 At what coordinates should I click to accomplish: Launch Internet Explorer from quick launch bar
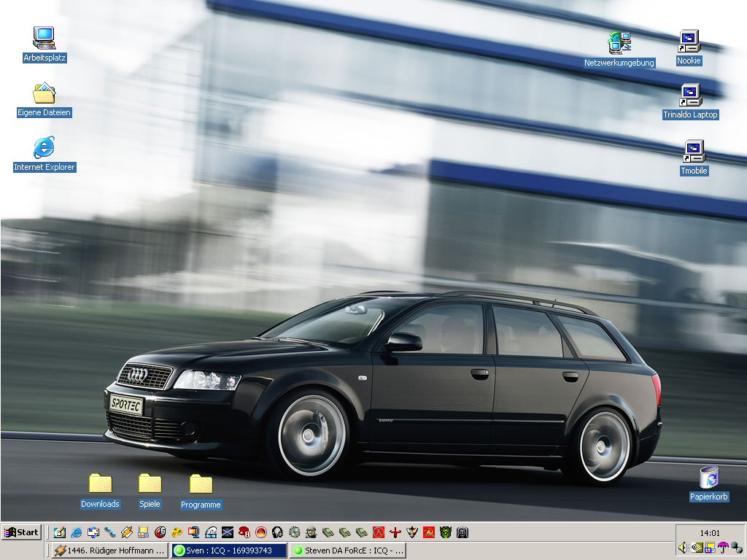(76, 532)
